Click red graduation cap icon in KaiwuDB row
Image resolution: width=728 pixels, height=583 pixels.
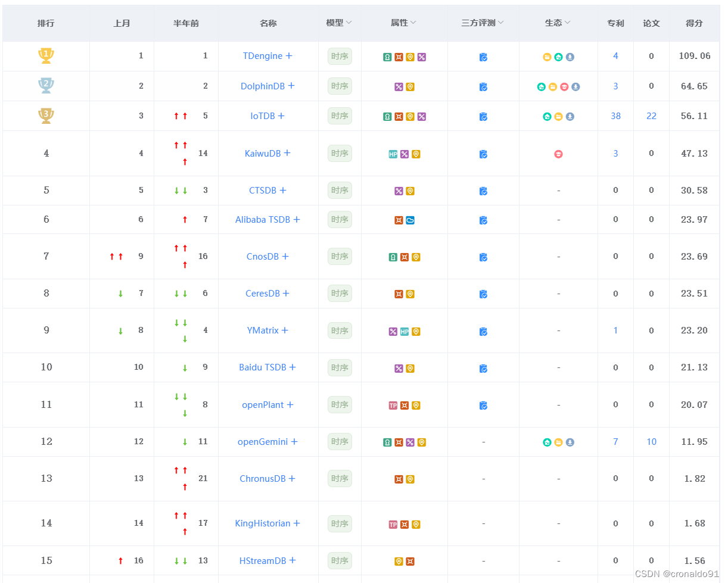click(x=558, y=154)
